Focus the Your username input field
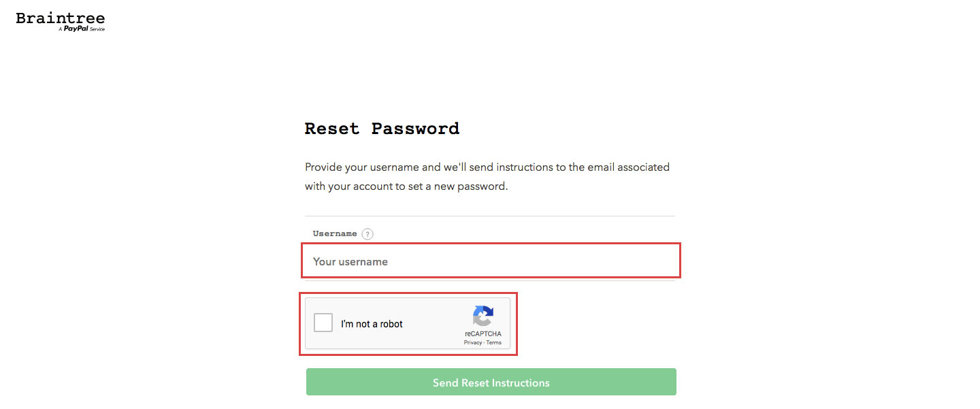 point(491,261)
